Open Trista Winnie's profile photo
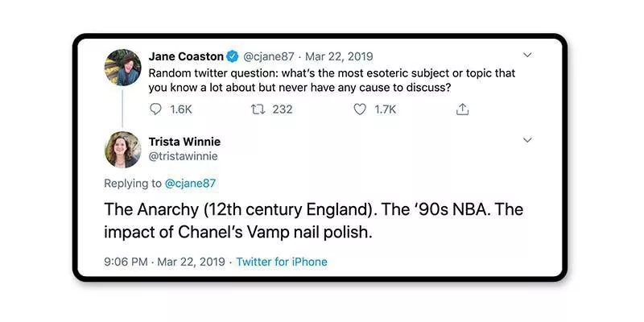The height and width of the screenshot is (322, 644). pyautogui.click(x=123, y=149)
